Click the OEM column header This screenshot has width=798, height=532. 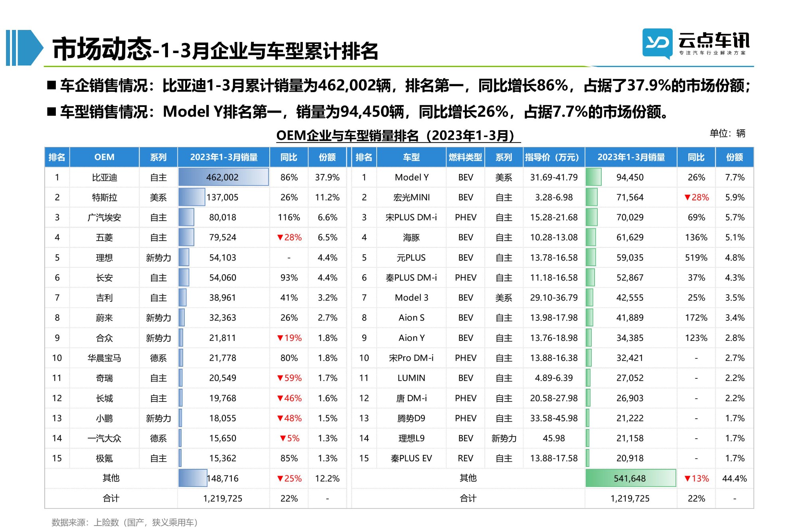105,157
